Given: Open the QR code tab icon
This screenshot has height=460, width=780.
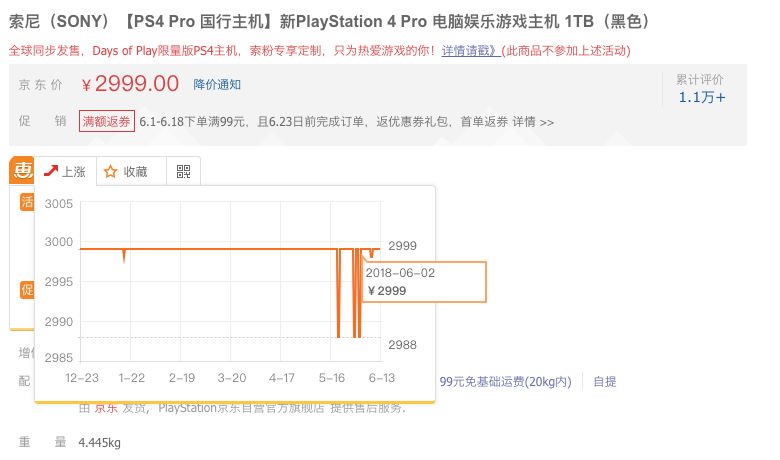Looking at the screenshot, I should pos(183,172).
